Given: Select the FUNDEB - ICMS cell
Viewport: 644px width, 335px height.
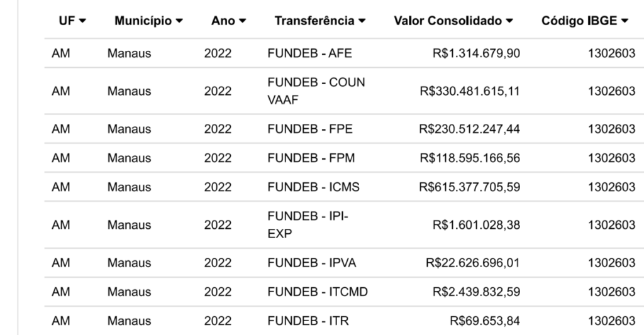Looking at the screenshot, I should (313, 187).
